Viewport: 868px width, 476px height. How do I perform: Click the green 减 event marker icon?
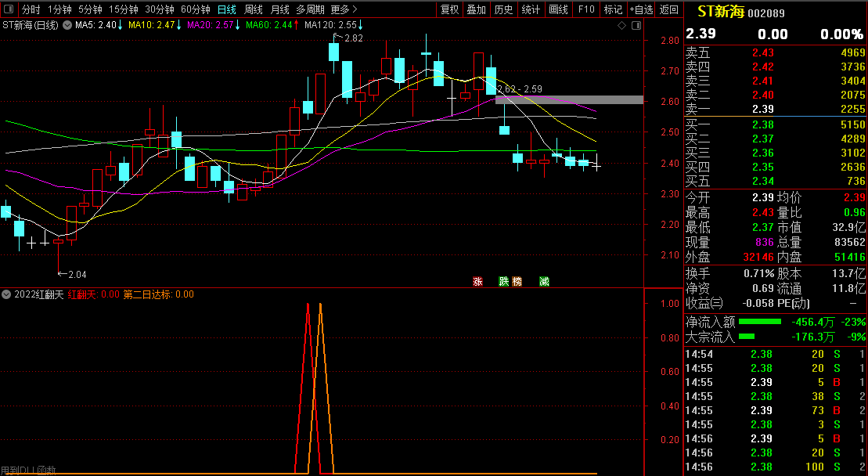[544, 282]
